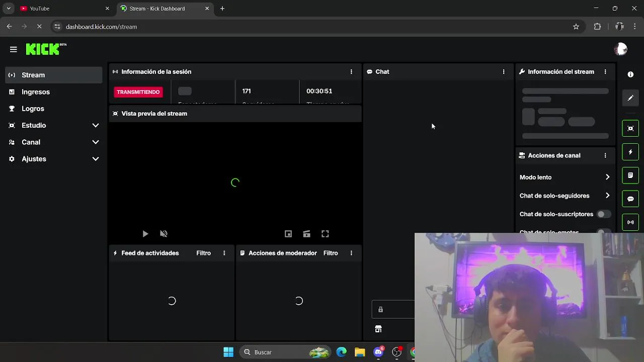Open Acciones de moderador options menu

click(351, 253)
